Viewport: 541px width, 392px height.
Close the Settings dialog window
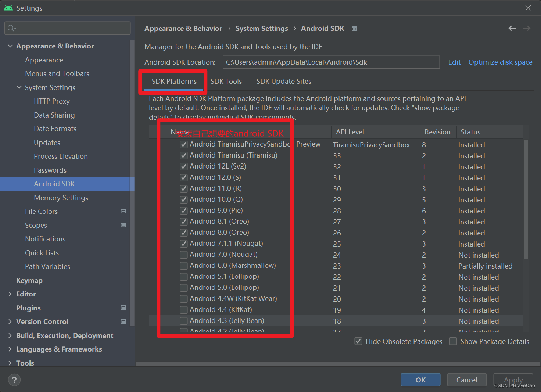click(x=528, y=8)
